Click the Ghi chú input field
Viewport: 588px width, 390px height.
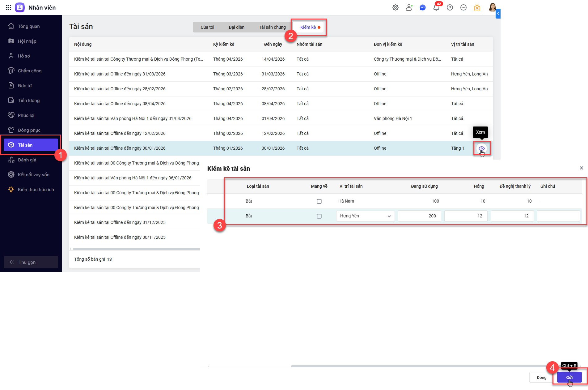click(x=558, y=216)
